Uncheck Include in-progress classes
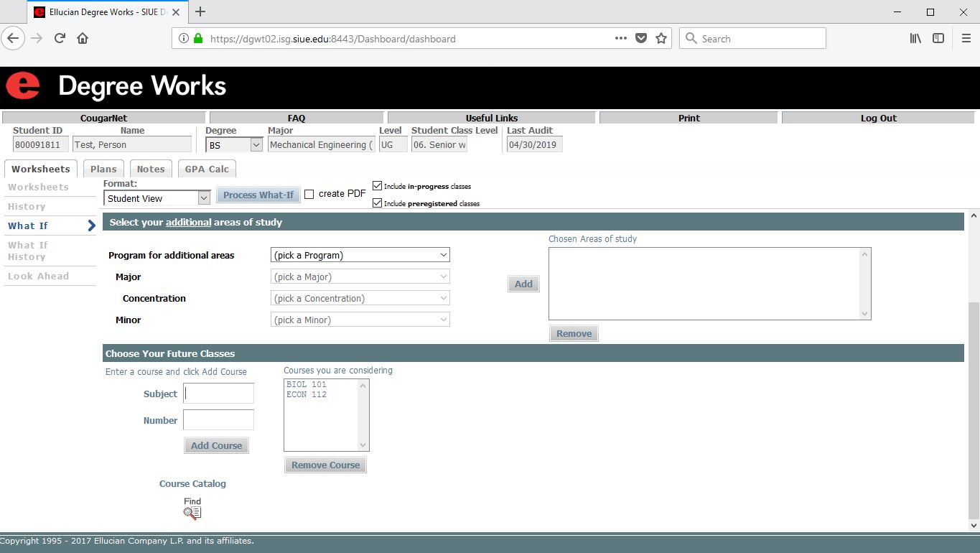Viewport: 980px width, 553px height. pos(378,186)
